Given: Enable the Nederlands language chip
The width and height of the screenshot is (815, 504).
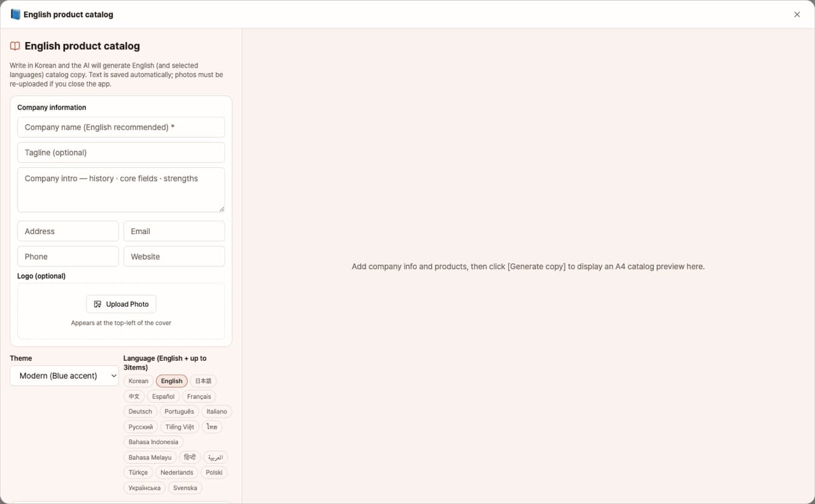Looking at the screenshot, I should pyautogui.click(x=177, y=473).
